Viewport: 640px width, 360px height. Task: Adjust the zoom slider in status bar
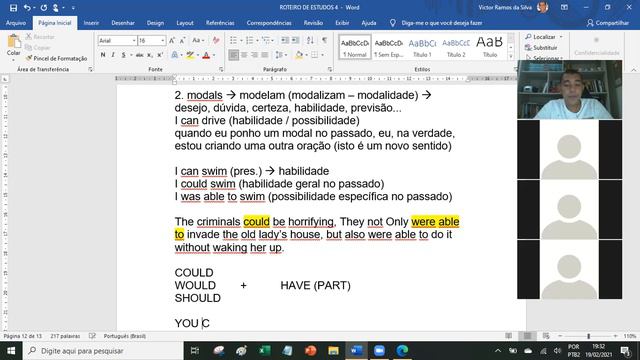[588, 336]
